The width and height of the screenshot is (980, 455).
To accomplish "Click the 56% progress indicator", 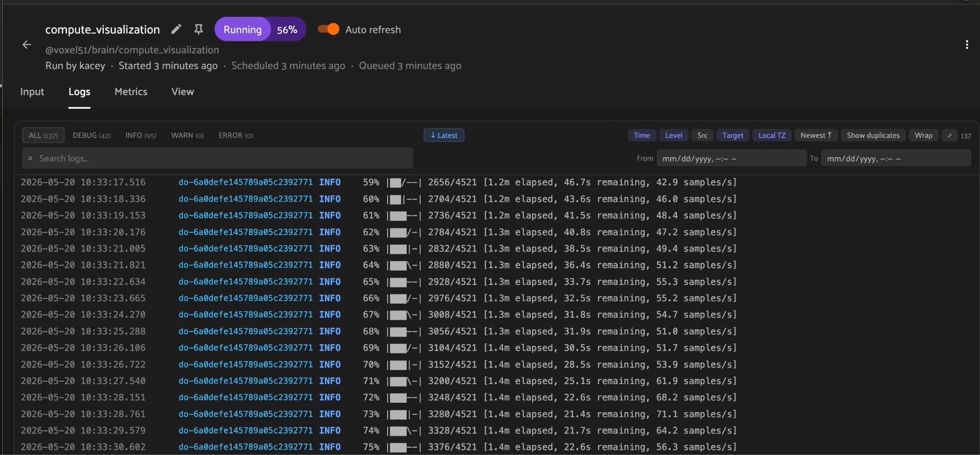I will coord(287,30).
